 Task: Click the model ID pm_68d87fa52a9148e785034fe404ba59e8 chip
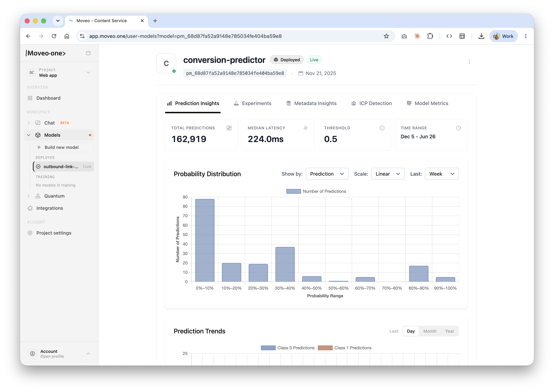[x=235, y=73]
